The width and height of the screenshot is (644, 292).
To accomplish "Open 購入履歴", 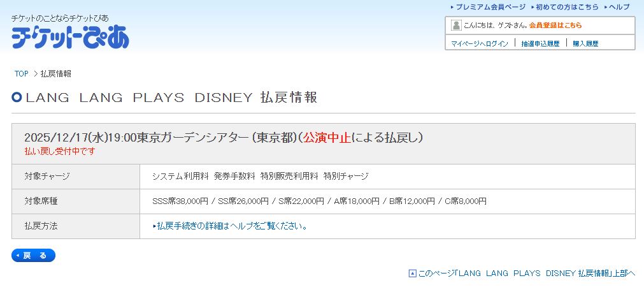I will pyautogui.click(x=585, y=44).
